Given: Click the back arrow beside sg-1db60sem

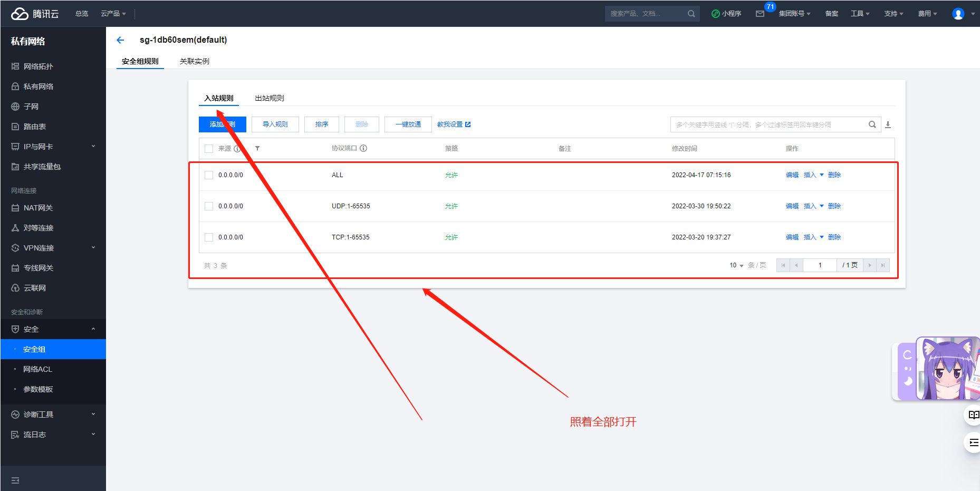Looking at the screenshot, I should (x=120, y=40).
